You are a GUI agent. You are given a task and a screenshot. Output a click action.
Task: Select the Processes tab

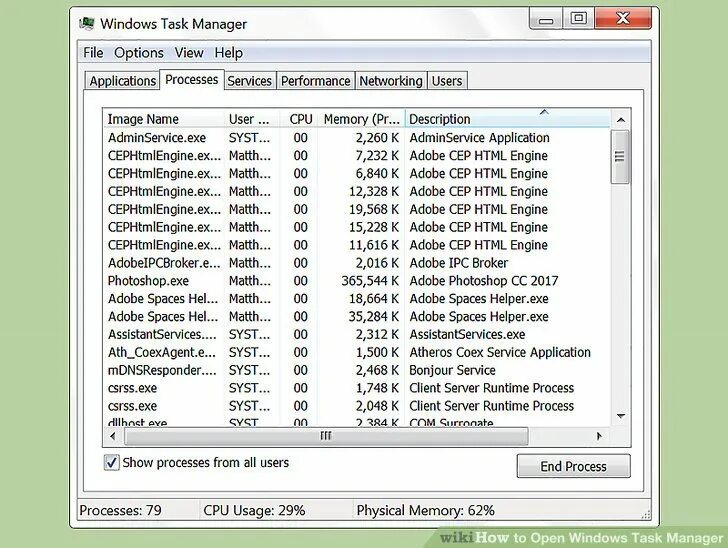pyautogui.click(x=192, y=79)
